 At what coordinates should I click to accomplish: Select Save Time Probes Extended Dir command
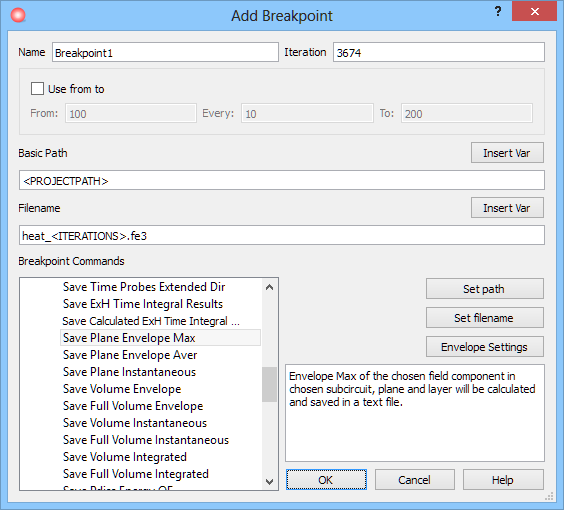(x=144, y=287)
